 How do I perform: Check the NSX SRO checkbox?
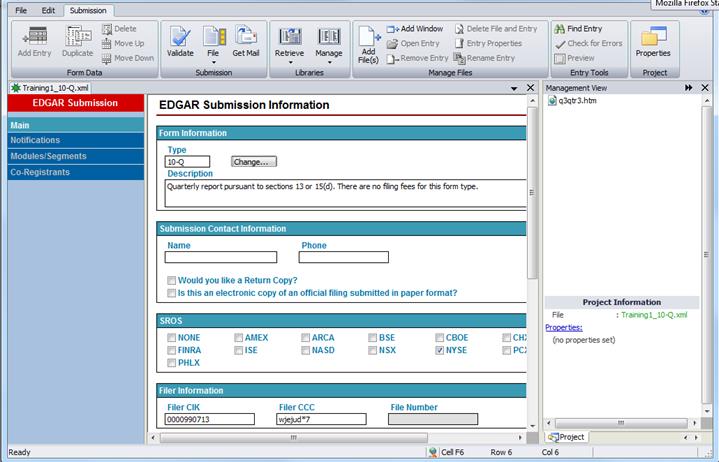[372, 350]
